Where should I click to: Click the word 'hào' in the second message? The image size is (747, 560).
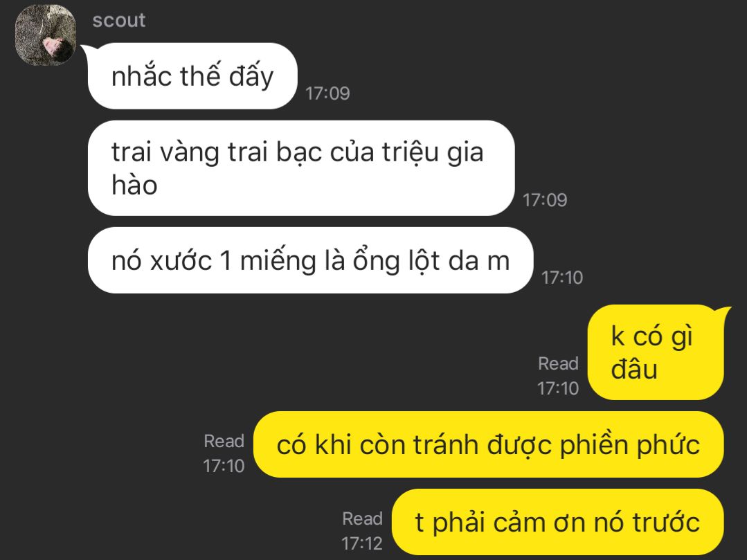134,185
